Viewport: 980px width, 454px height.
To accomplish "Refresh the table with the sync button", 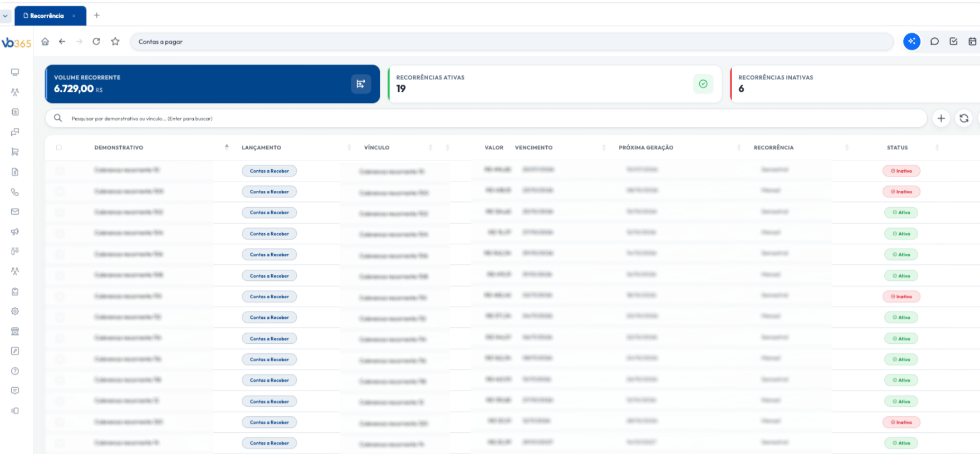I will point(964,118).
